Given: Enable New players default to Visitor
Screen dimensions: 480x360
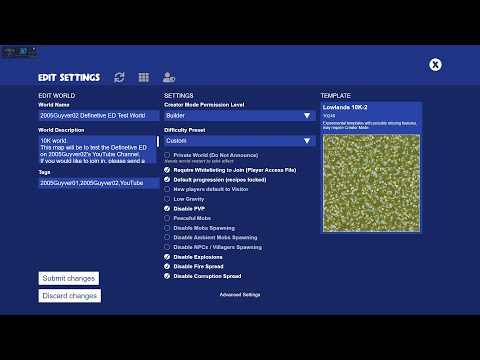Looking at the screenshot, I should [167, 189].
